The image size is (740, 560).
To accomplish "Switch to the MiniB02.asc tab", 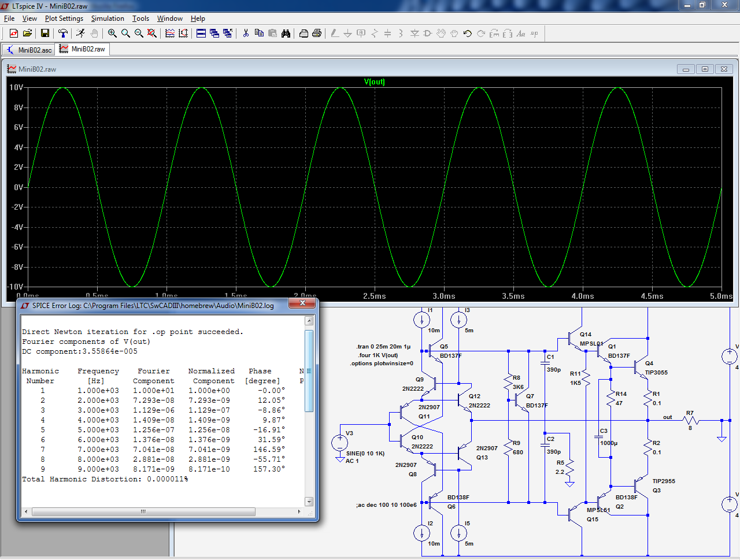I will (x=29, y=50).
